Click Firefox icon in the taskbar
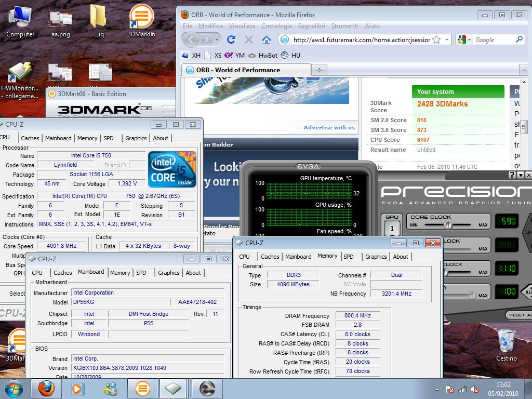532x399 pixels. pyautogui.click(x=46, y=389)
